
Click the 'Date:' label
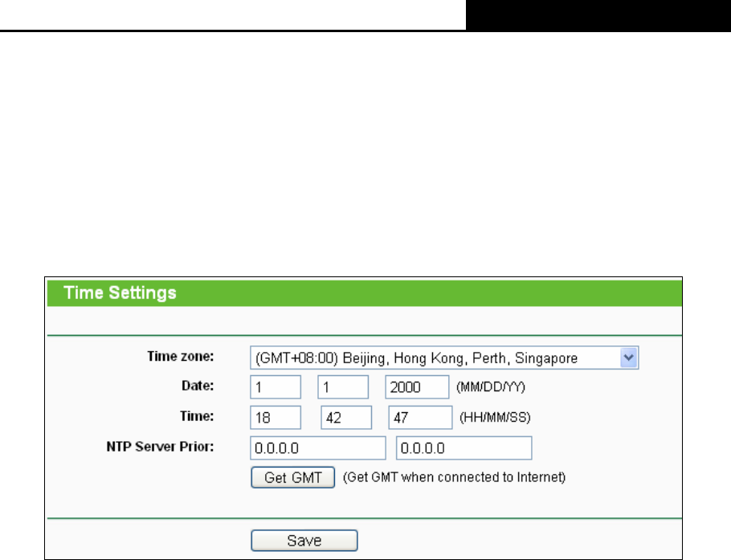pos(198,386)
